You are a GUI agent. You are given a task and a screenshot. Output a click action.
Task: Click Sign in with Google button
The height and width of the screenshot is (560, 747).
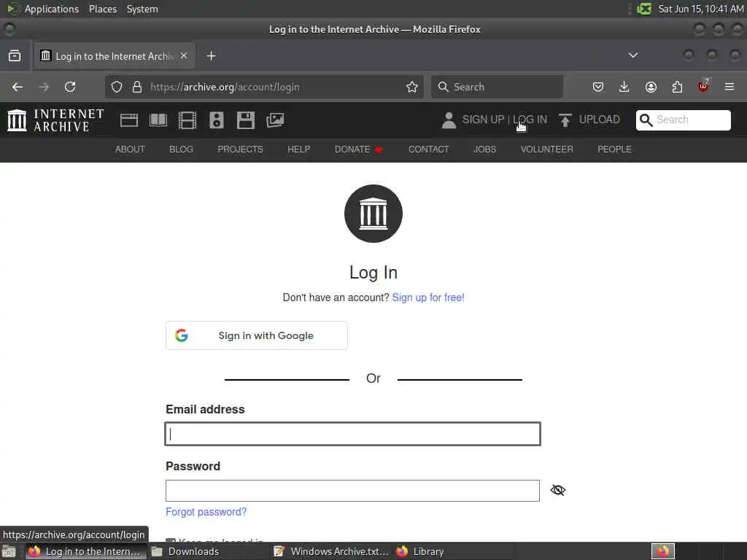pos(256,335)
